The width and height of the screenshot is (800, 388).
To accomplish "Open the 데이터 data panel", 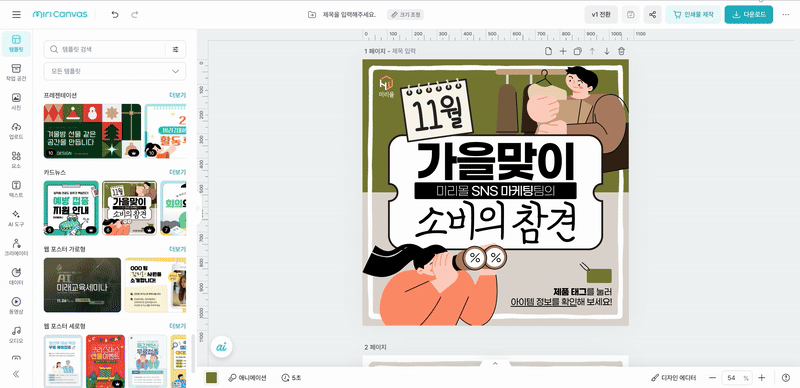I will pos(16,276).
